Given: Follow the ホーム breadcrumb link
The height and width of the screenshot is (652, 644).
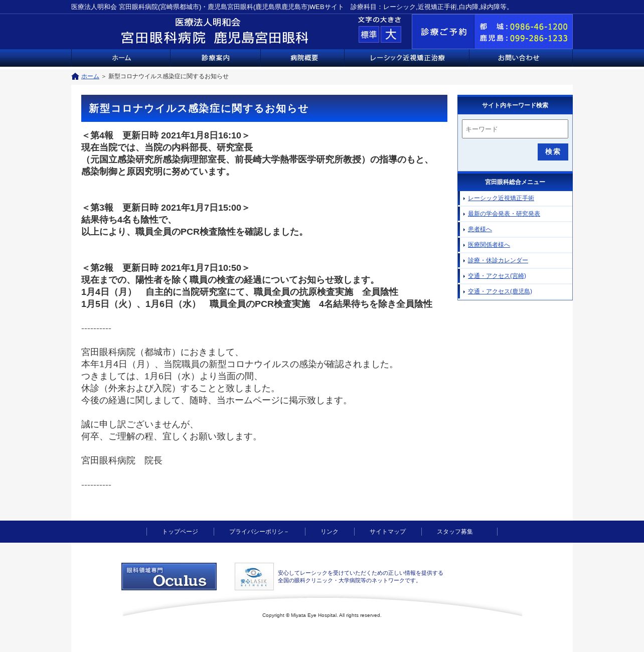Looking at the screenshot, I should [x=90, y=76].
